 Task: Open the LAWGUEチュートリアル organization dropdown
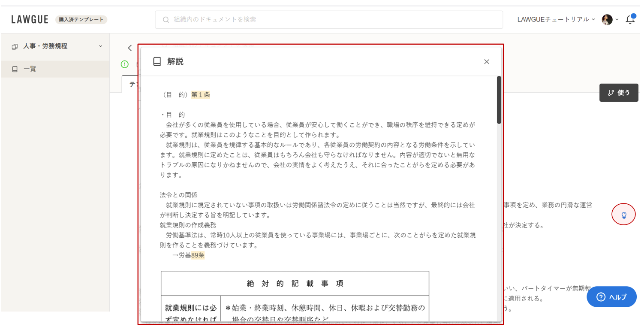556,19
